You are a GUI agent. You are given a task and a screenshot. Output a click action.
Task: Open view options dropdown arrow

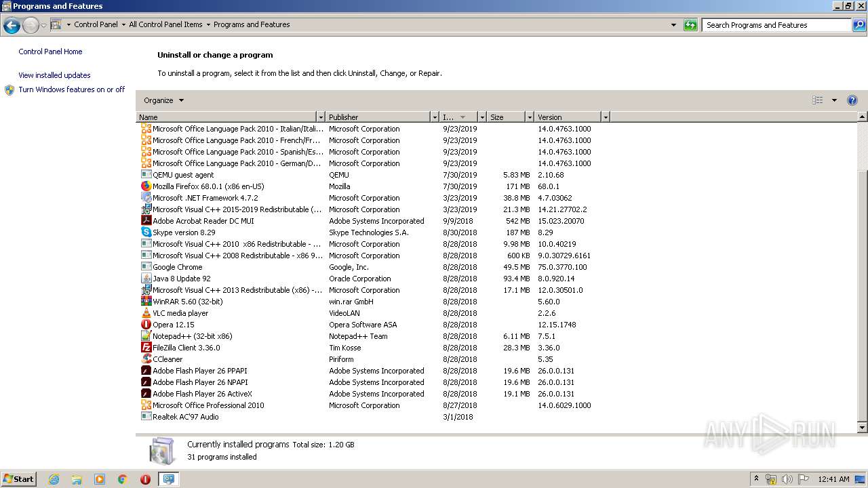point(834,100)
